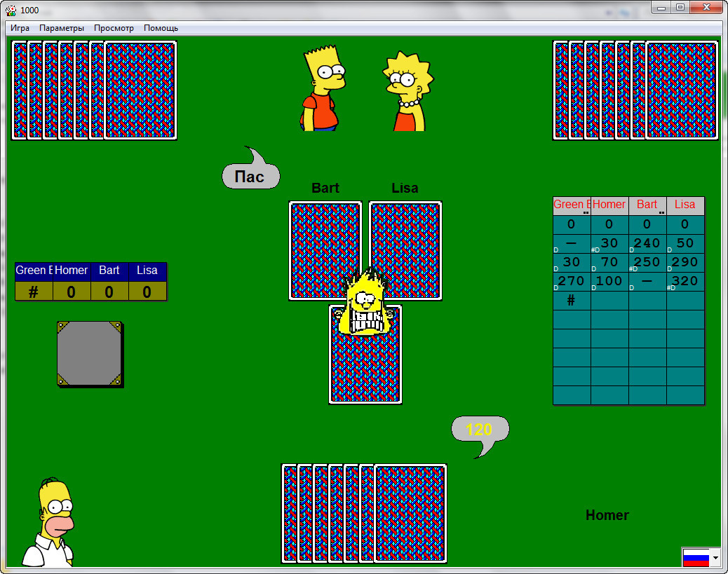Screen dimensions: 728x574
Task: Click the 270 score cell
Action: click(x=572, y=281)
